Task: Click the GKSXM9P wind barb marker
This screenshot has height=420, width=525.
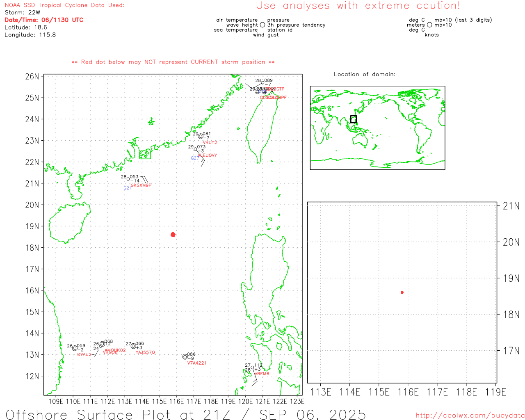Action: click(x=144, y=179)
